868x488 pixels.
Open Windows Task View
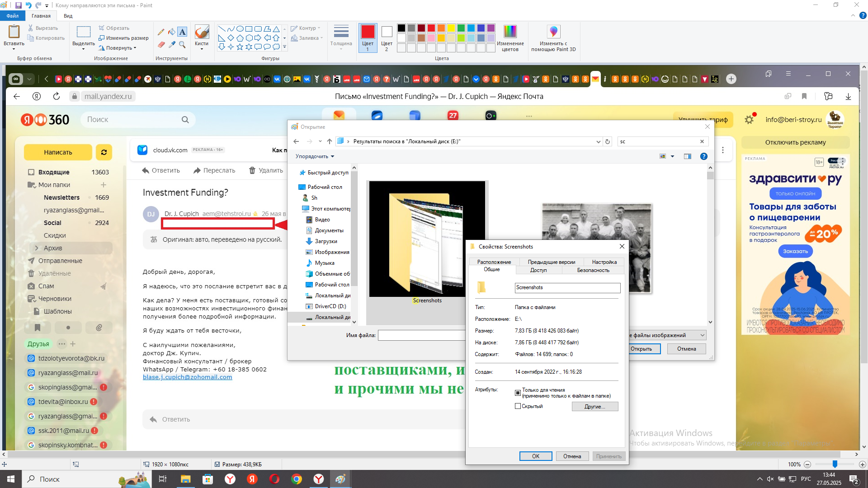pos(163,479)
